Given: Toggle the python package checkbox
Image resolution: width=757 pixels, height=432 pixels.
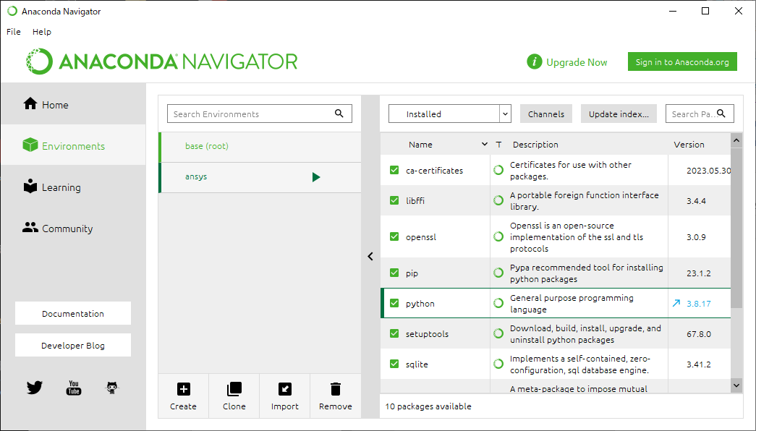Looking at the screenshot, I should click(x=394, y=303).
